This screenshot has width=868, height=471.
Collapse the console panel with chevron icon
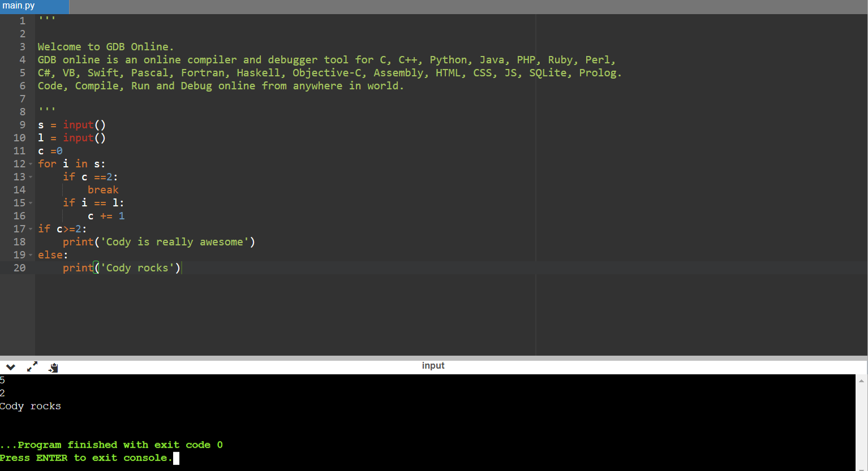point(10,367)
